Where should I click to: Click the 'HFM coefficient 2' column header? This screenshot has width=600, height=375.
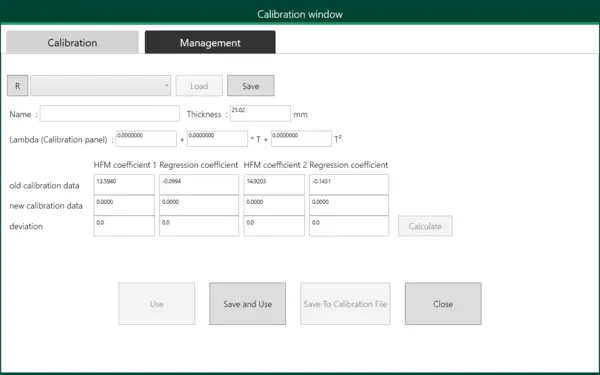pos(275,165)
